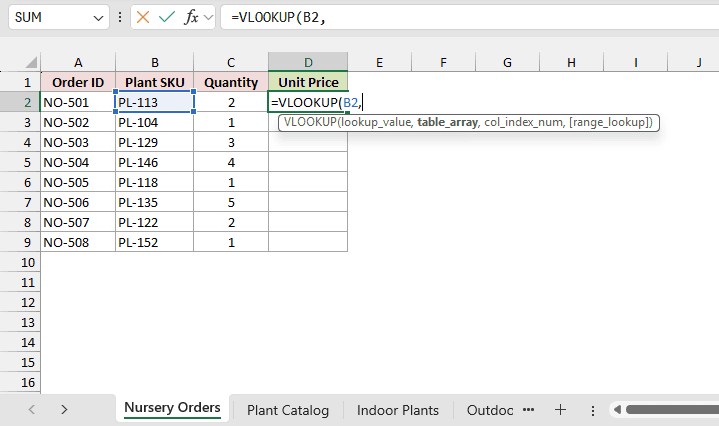
Task: Click the horizontal scrollbar thumb
Action: 672,409
